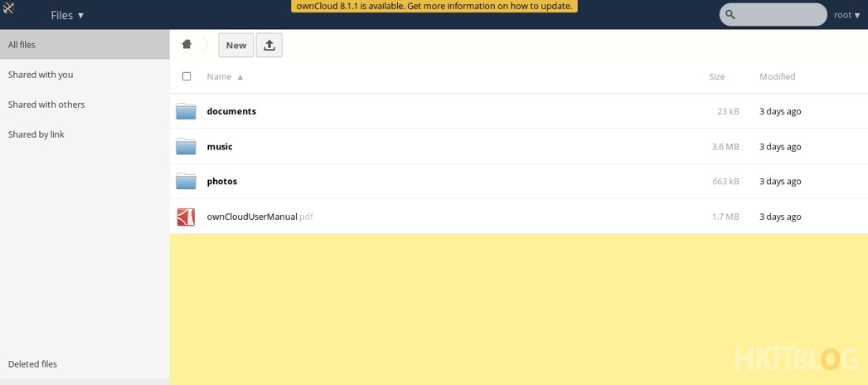The height and width of the screenshot is (385, 868).
Task: Open Shared with others section
Action: [x=46, y=105]
